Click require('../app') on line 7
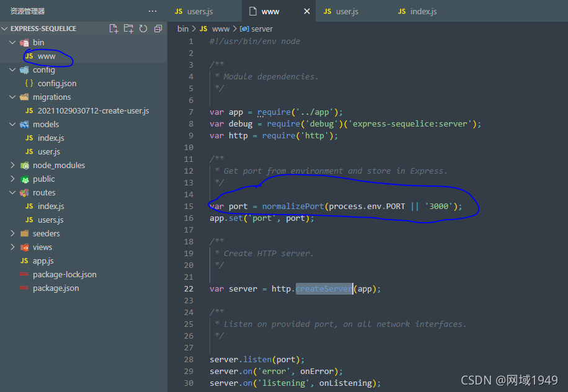 point(298,112)
